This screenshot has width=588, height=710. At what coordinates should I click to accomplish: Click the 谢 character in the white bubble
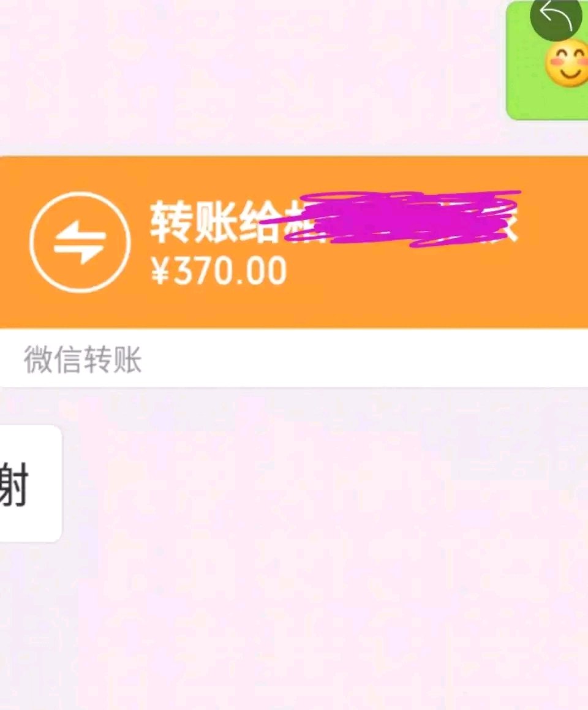click(x=13, y=483)
